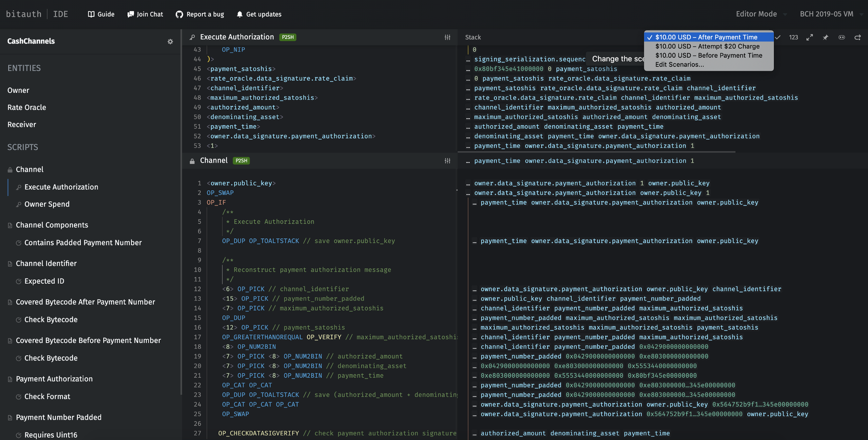
Task: Click the fullscreen expand arrows icon
Action: pyautogui.click(x=809, y=37)
